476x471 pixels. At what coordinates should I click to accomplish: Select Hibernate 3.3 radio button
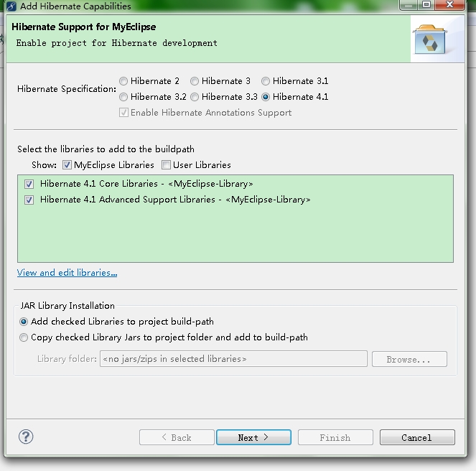pyautogui.click(x=195, y=97)
